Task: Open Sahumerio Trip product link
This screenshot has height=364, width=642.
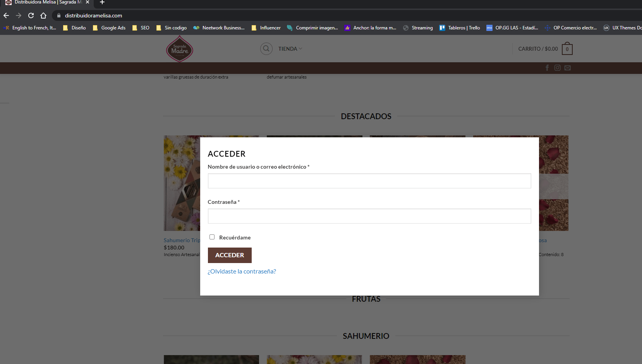Action: click(182, 240)
